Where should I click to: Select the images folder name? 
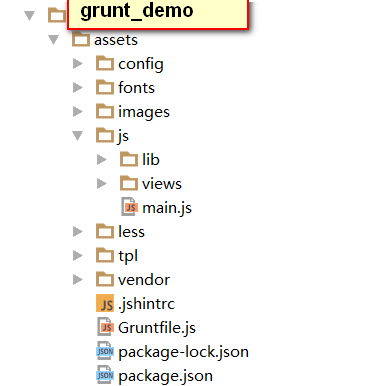(x=144, y=112)
